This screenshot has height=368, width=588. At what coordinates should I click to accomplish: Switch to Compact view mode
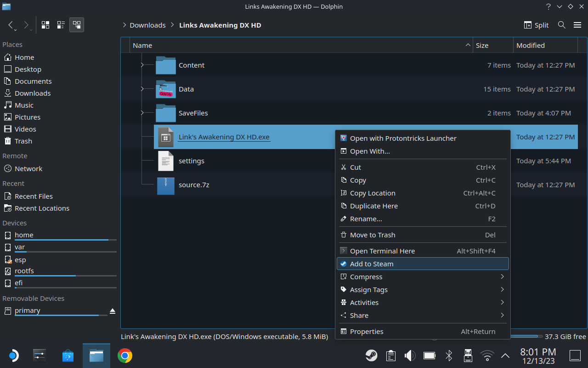point(61,25)
